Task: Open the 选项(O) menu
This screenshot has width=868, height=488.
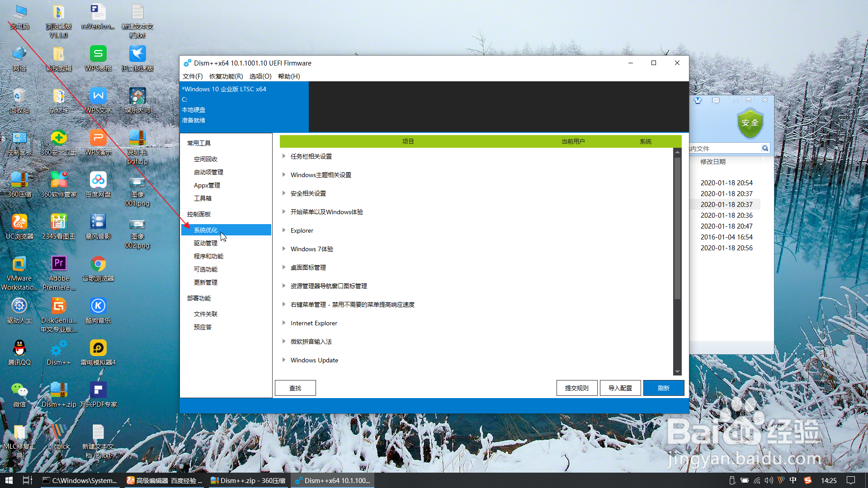Action: [x=260, y=76]
